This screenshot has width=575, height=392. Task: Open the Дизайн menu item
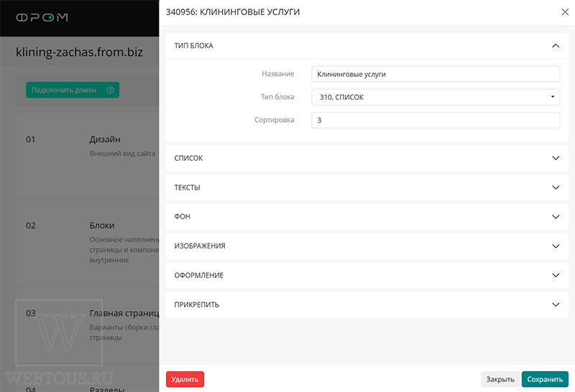[105, 139]
